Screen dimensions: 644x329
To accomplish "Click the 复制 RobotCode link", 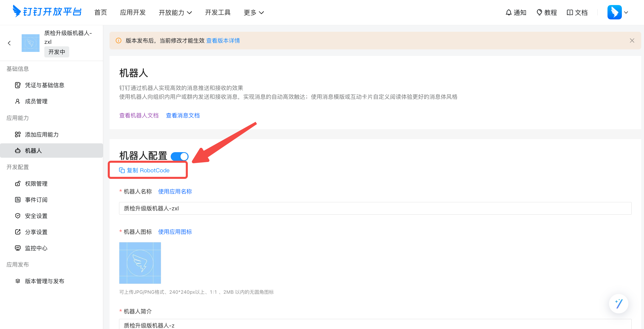I will click(x=148, y=170).
